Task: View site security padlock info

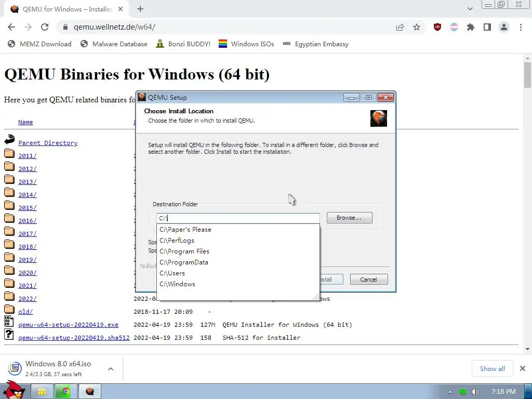Action: pos(65,27)
